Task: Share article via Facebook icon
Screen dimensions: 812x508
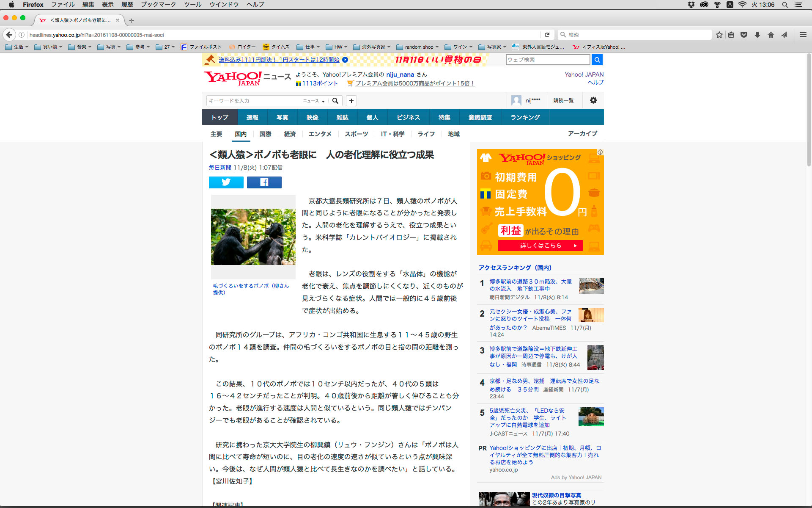Action: pyautogui.click(x=264, y=182)
